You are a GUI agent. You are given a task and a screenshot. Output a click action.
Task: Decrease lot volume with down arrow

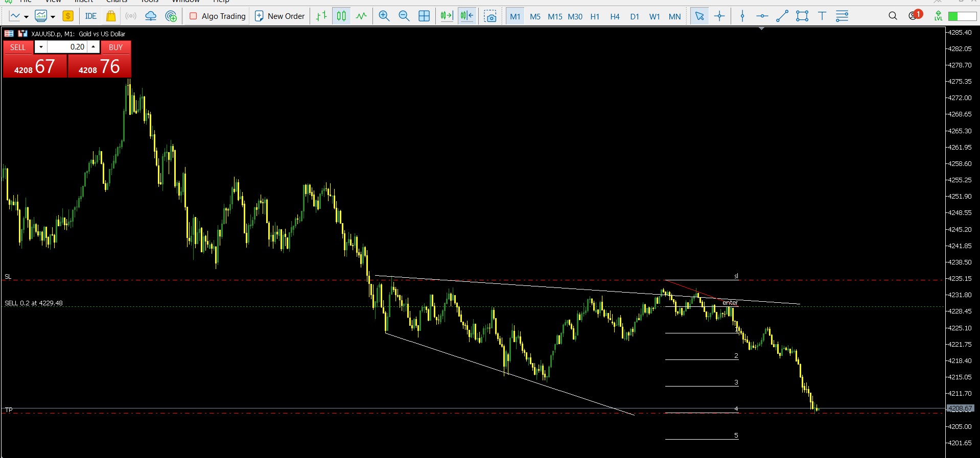pos(41,47)
